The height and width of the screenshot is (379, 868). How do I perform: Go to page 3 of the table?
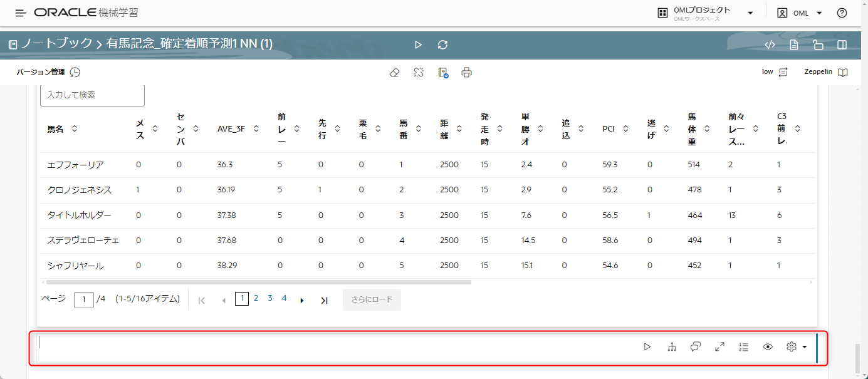[270, 298]
